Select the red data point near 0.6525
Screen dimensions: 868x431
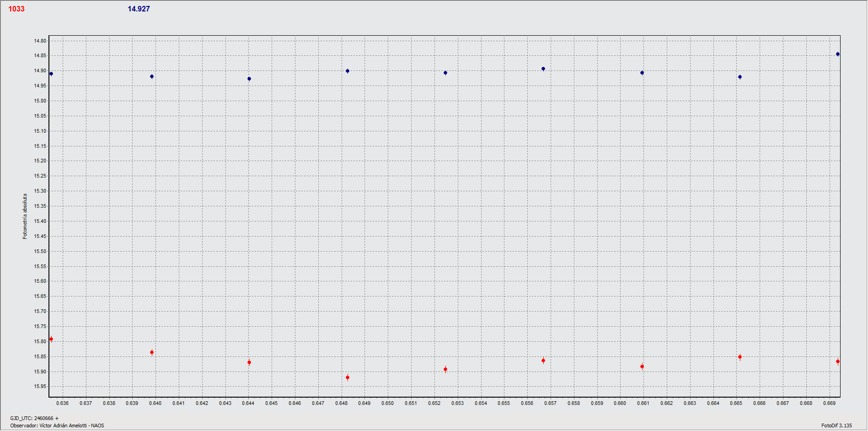tap(445, 369)
